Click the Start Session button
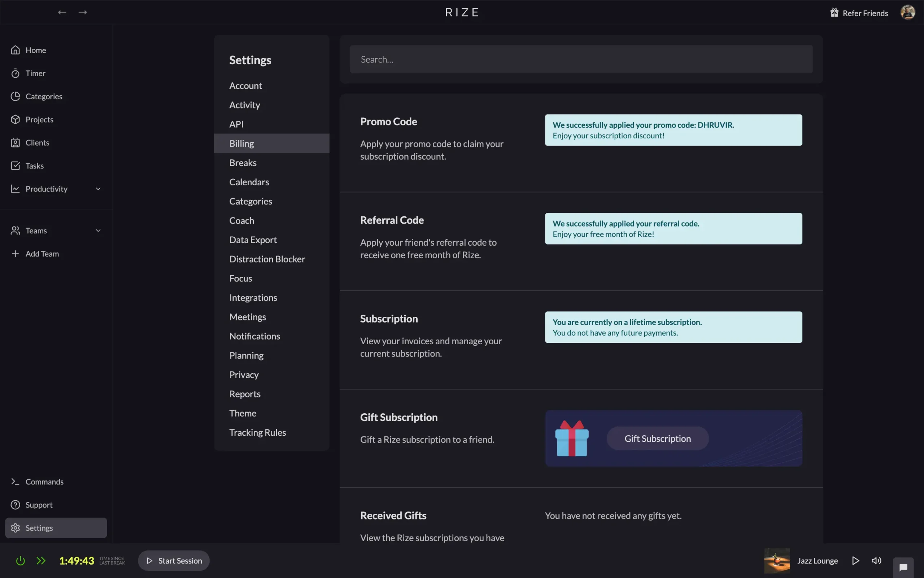The width and height of the screenshot is (924, 578). tap(174, 560)
